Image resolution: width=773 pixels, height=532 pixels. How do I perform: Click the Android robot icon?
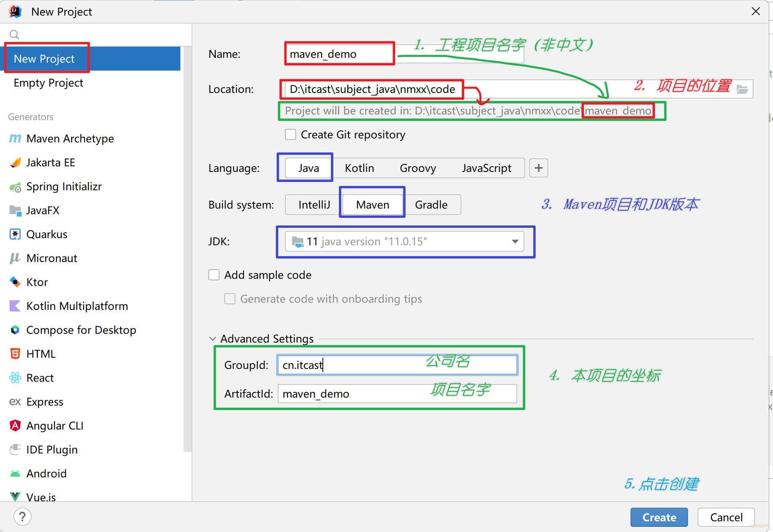pos(15,473)
